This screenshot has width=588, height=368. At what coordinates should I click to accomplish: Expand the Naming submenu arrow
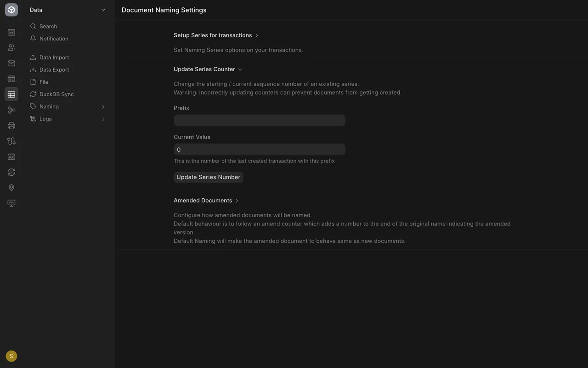[x=103, y=107]
